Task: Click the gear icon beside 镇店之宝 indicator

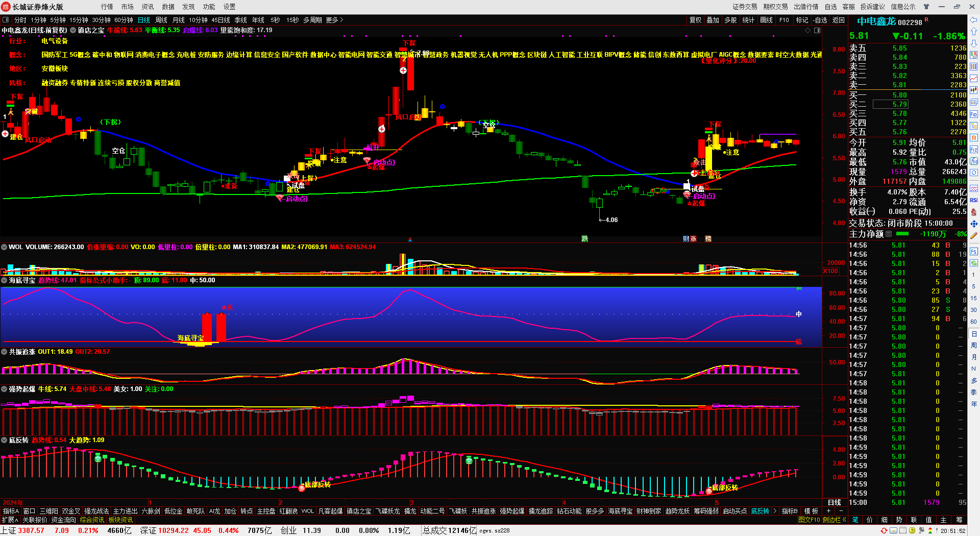Action: point(73,30)
